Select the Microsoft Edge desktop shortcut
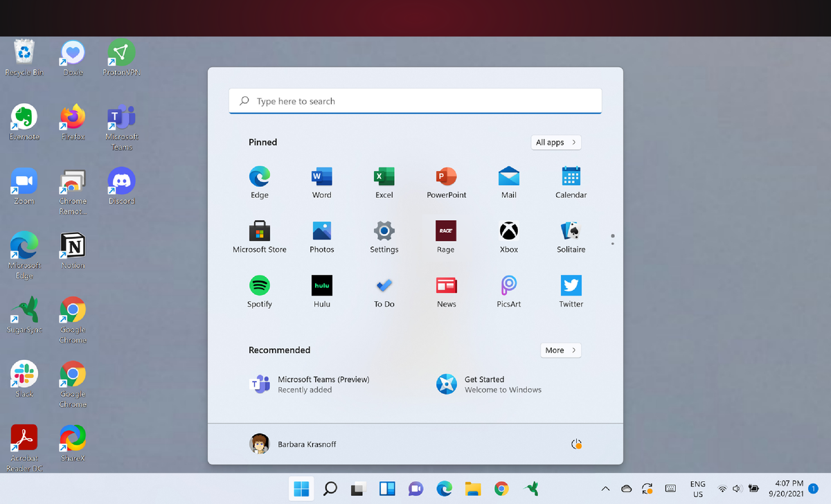 point(24,256)
